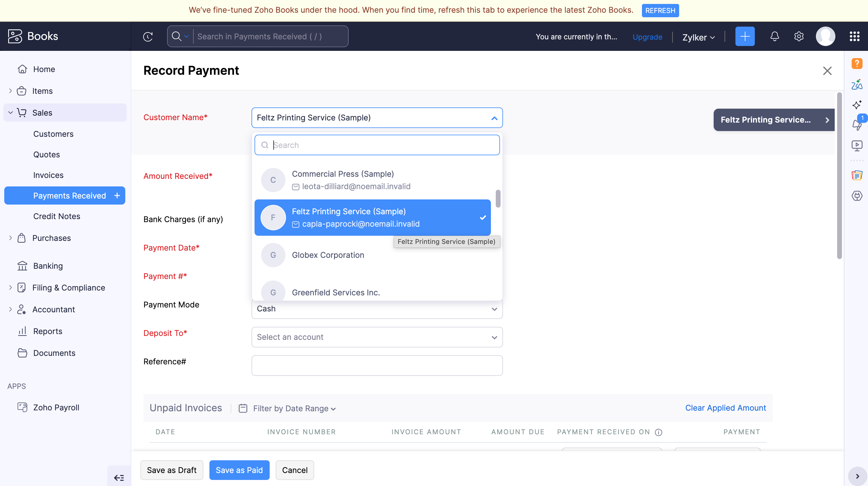Screen dimensions: 868x486
Task: Collapse the sidebar with bottom arrow icon
Action: click(x=119, y=477)
